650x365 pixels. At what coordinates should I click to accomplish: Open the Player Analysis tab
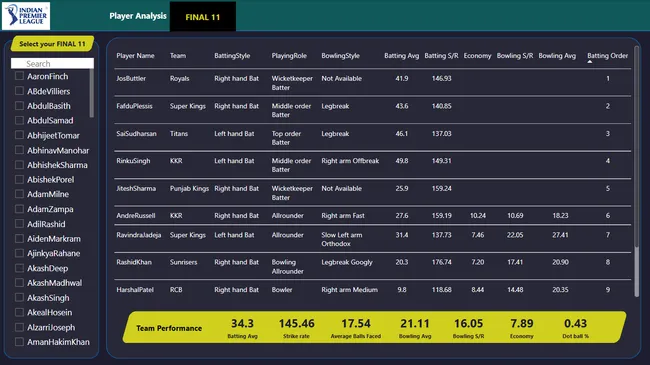[x=138, y=16]
